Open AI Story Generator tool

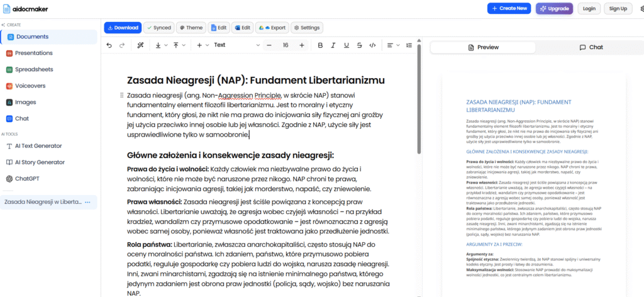[x=49, y=162]
